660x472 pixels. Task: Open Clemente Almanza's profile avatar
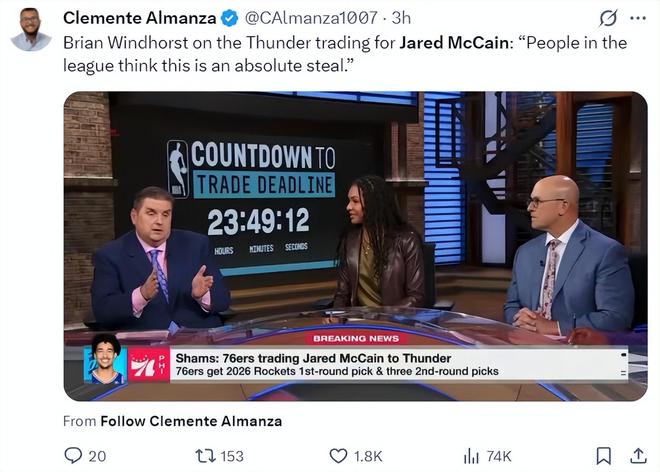[x=30, y=29]
